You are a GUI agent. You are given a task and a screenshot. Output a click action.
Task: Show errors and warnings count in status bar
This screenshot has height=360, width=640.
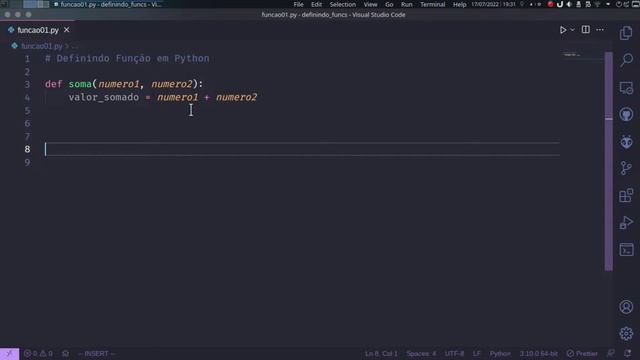click(38, 353)
